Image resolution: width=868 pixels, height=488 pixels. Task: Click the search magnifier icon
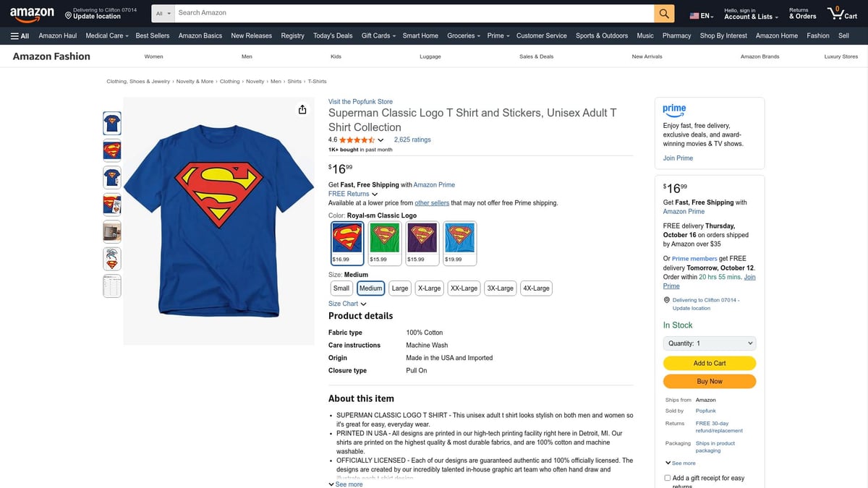[664, 12]
